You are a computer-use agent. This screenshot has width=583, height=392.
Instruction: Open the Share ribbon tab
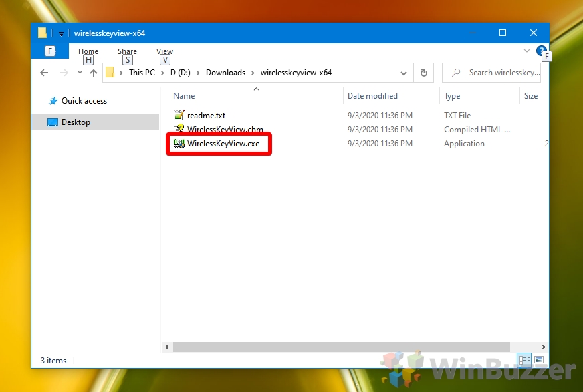[127, 51]
